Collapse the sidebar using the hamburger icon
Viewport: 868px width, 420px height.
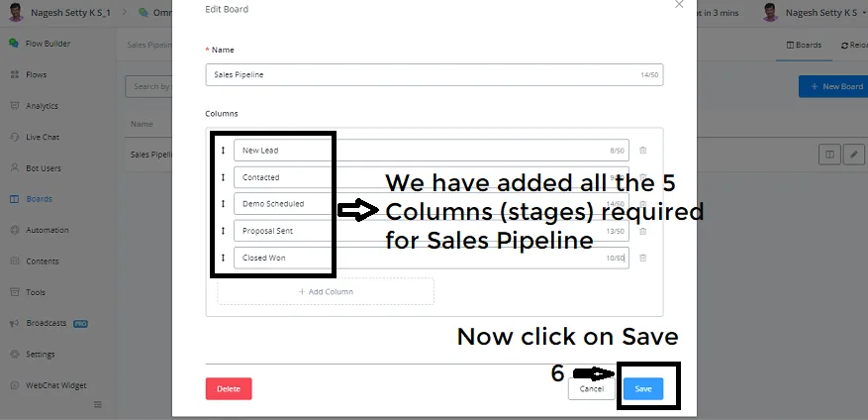98,404
